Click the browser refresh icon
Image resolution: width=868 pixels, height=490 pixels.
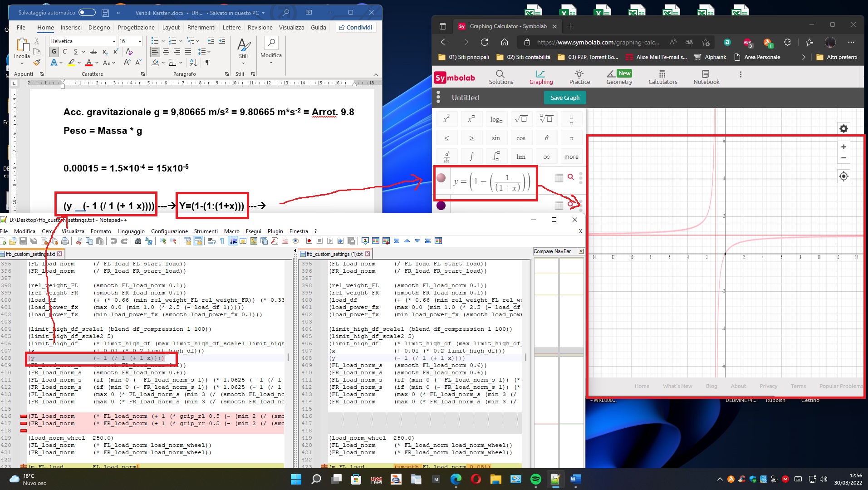(485, 42)
